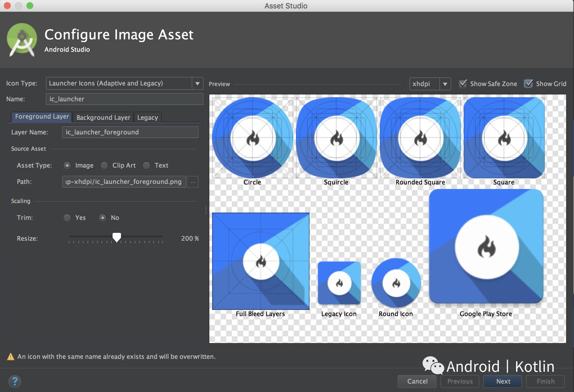Click the Circle icon preview
This screenshot has width=574, height=392.
point(252,138)
